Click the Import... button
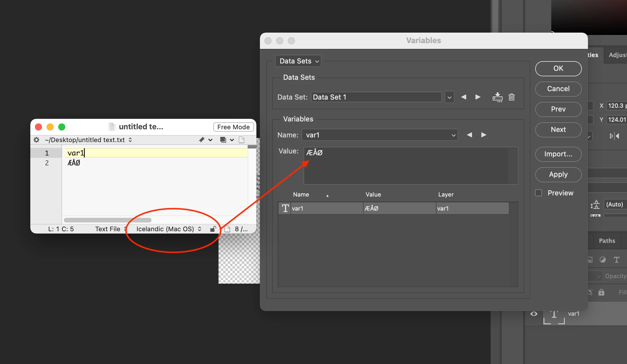627x364 pixels. pos(558,154)
